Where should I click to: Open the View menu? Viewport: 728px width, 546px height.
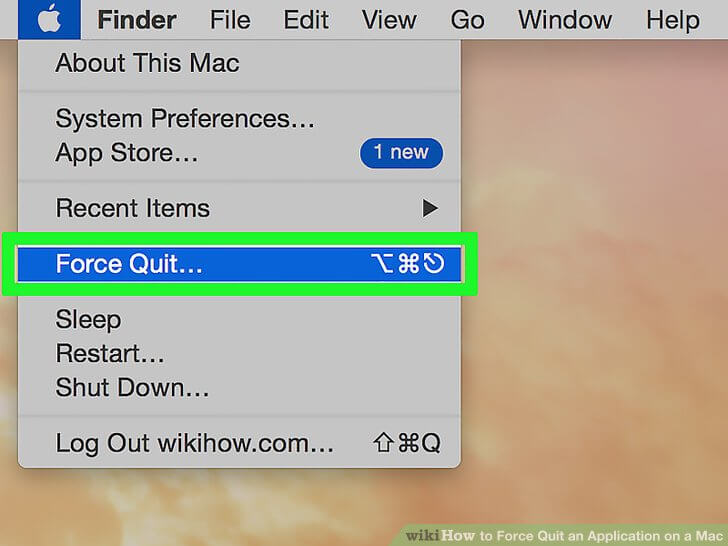point(389,20)
